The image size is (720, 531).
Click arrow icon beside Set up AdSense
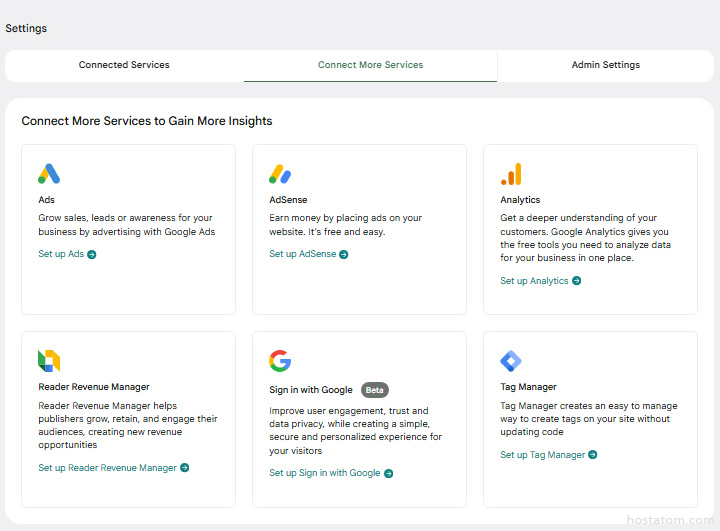point(343,254)
